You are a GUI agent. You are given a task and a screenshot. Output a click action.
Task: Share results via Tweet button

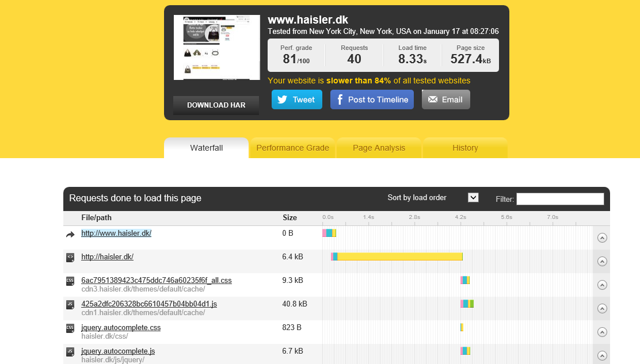point(297,99)
